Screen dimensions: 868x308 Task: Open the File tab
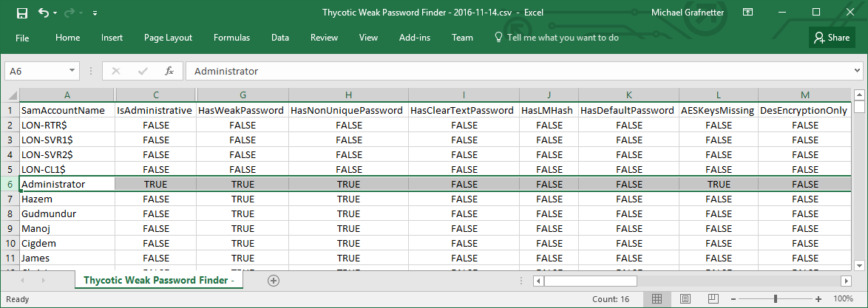[x=22, y=38]
